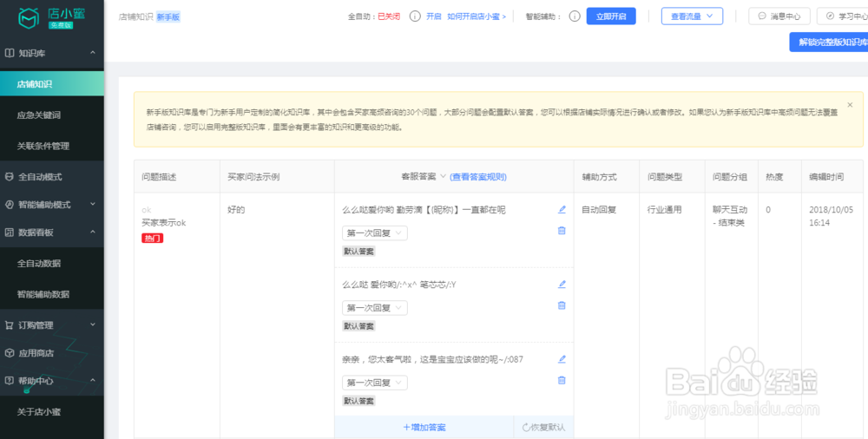Edit the answer 么么哒爱你哟 勤劳滴
This screenshot has width=868, height=439.
[562, 209]
